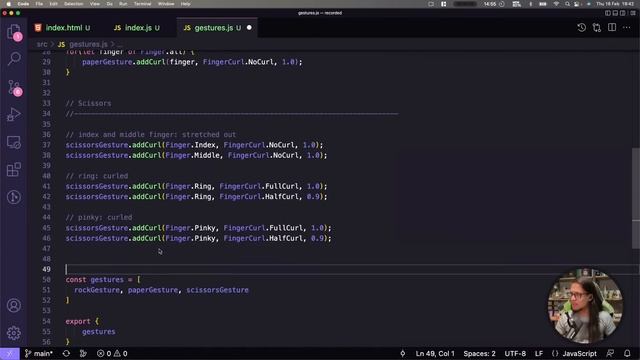This screenshot has width=640, height=360.
Task: Open Spotlight search icon in menu bar
Action: [x=567, y=4]
